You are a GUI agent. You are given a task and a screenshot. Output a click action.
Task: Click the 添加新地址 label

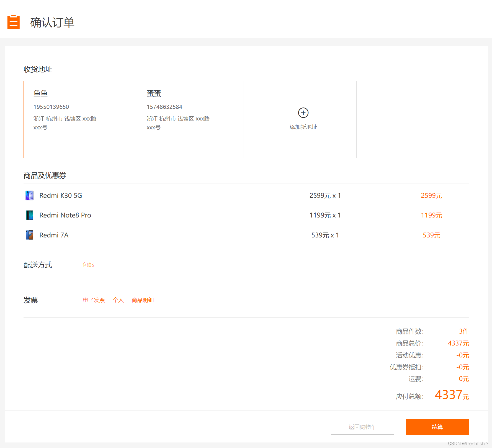(x=303, y=127)
